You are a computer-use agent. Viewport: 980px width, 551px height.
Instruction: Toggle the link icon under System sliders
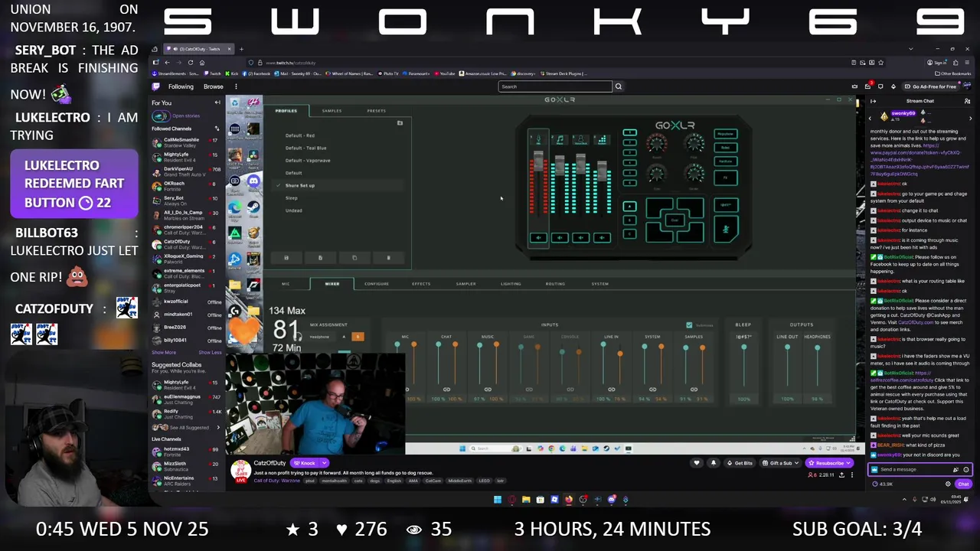(652, 390)
